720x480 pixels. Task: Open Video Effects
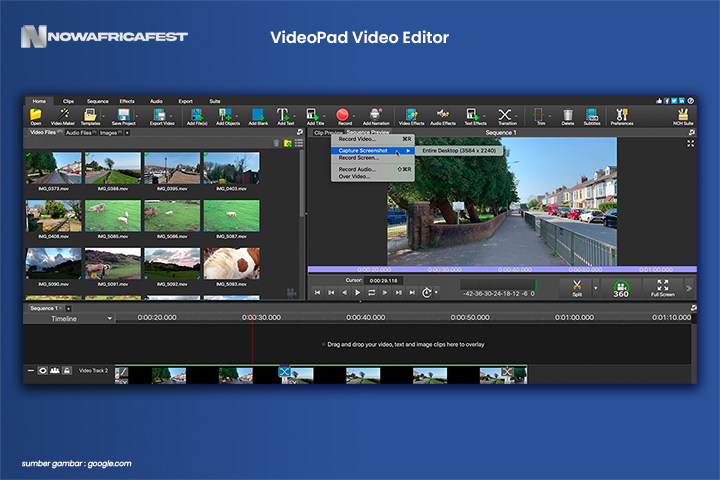[x=411, y=116]
